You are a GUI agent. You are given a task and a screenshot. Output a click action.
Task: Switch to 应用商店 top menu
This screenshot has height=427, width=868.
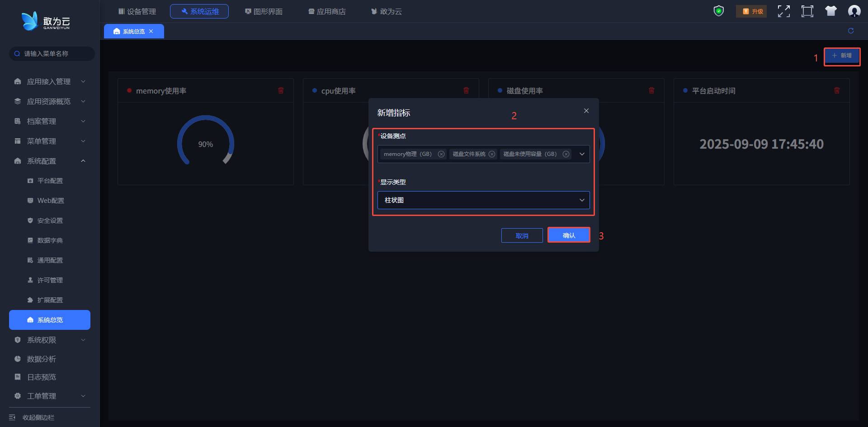click(327, 11)
